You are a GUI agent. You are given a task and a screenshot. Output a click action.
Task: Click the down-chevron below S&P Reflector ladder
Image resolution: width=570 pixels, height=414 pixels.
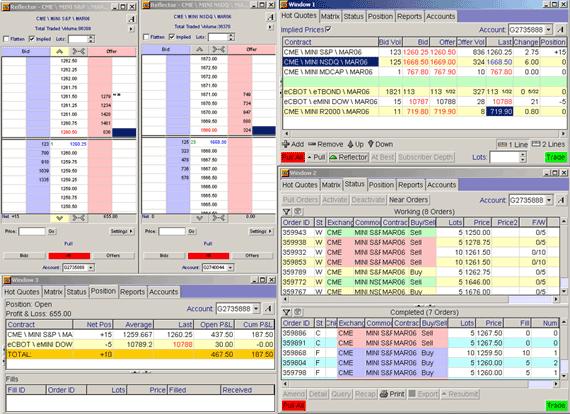click(59, 218)
